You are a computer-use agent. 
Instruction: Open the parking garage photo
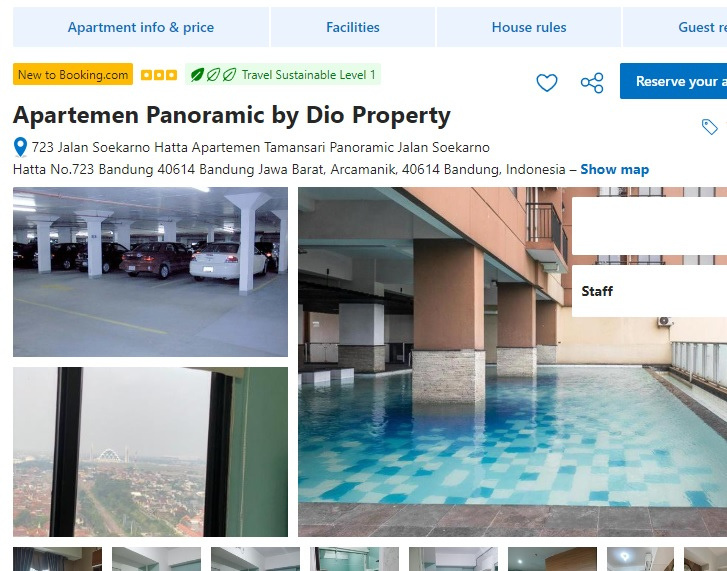150,272
